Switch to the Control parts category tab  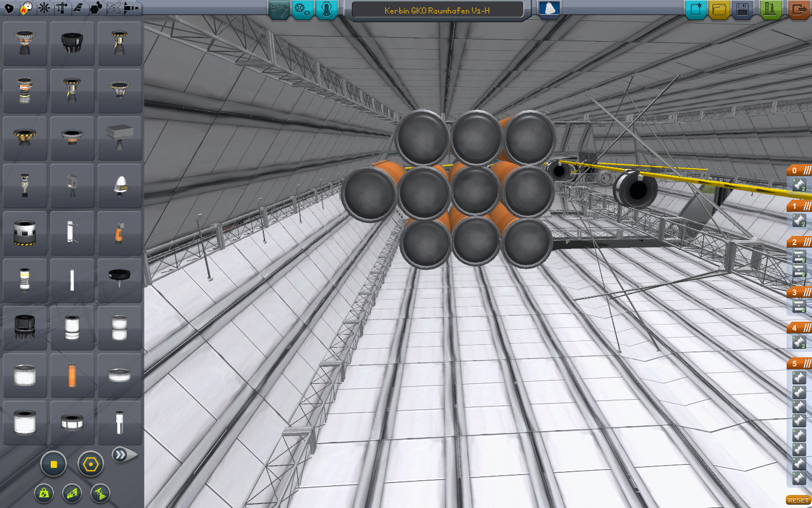44,8
